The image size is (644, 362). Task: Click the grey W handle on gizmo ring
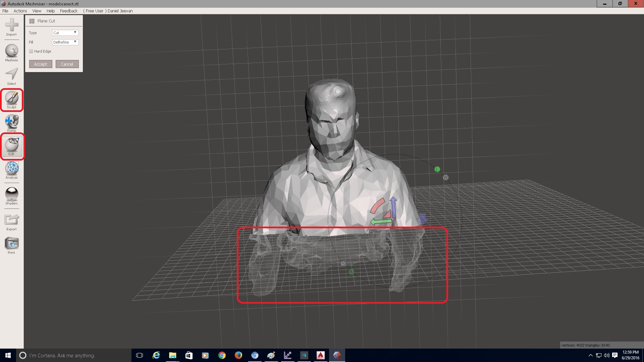point(445,177)
